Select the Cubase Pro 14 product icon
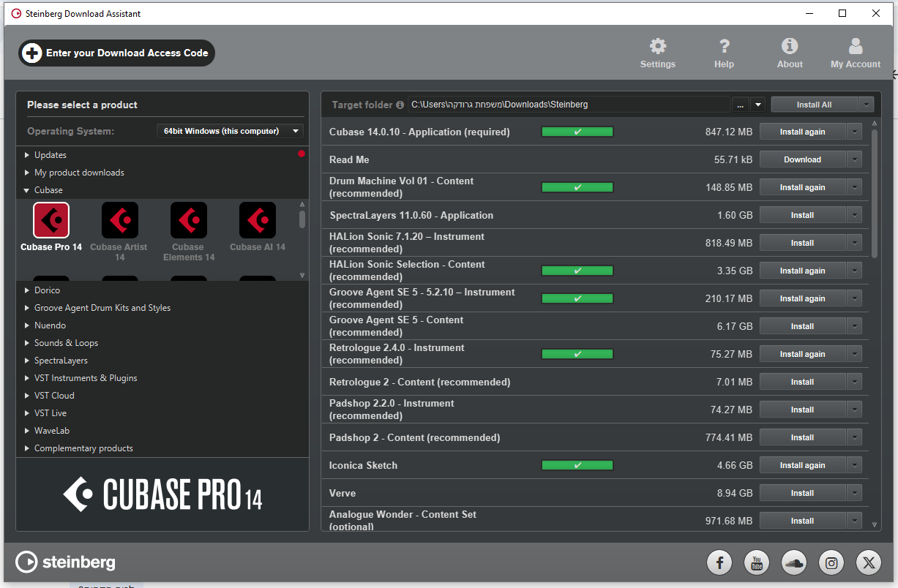 pyautogui.click(x=51, y=220)
